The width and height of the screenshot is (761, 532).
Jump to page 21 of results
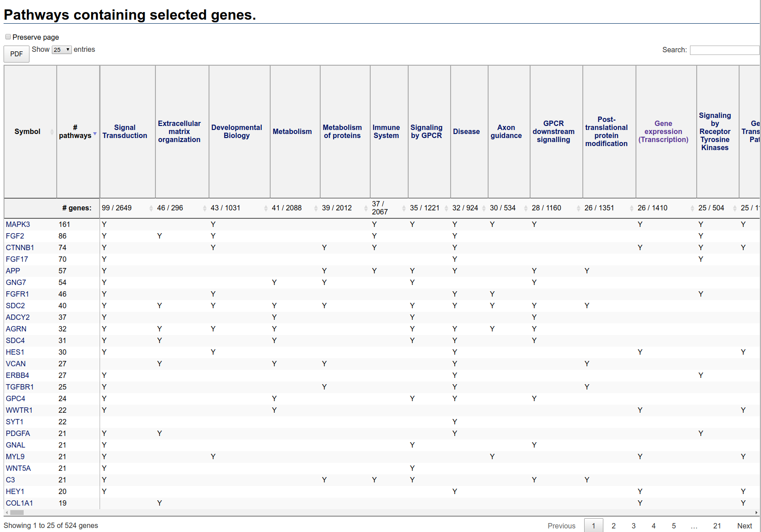(x=717, y=526)
